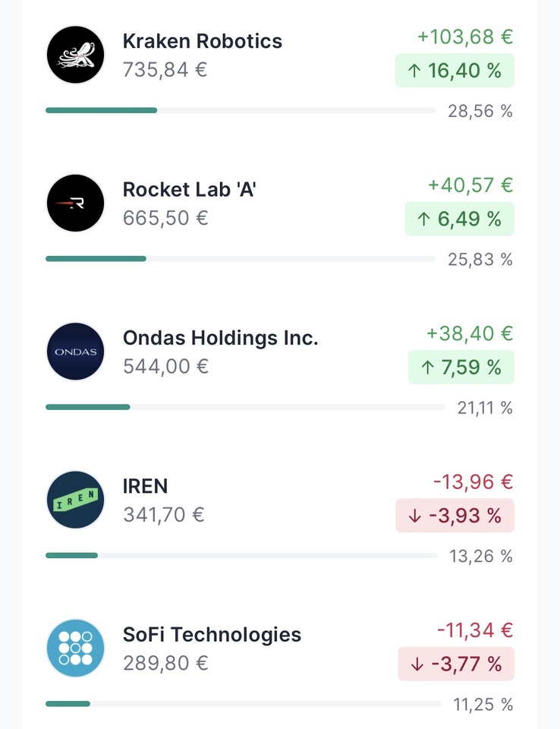The width and height of the screenshot is (560, 729).
Task: Click the green 16,40 % gain badge
Action: point(455,71)
